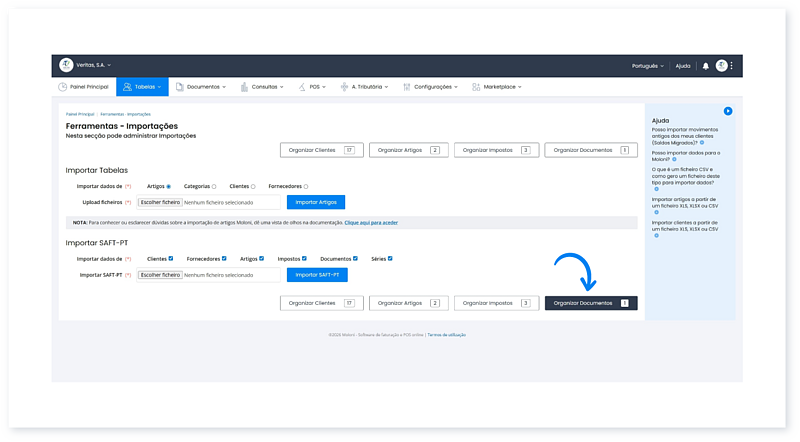Open the user avatar menu in header
Screen dimensions: 800x442
point(721,66)
